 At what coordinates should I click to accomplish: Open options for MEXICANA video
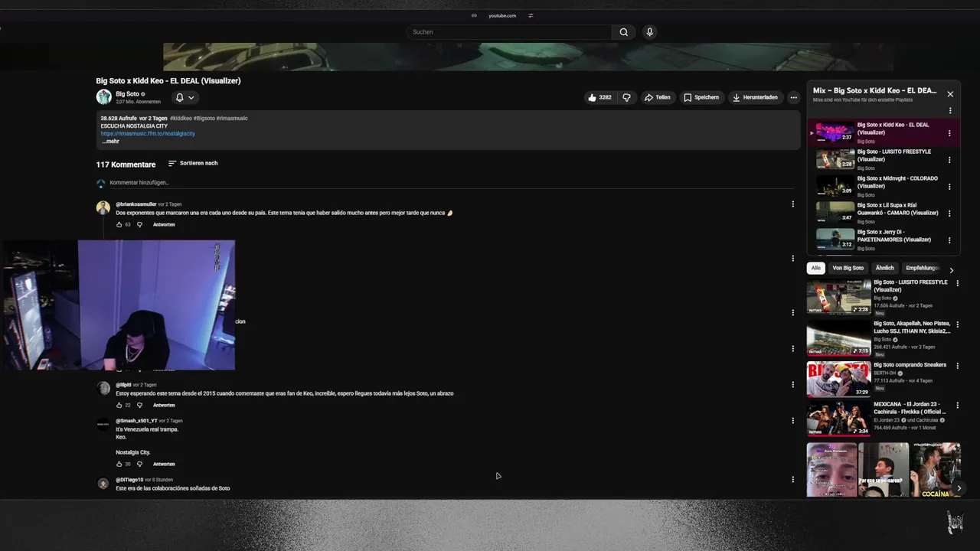click(957, 406)
